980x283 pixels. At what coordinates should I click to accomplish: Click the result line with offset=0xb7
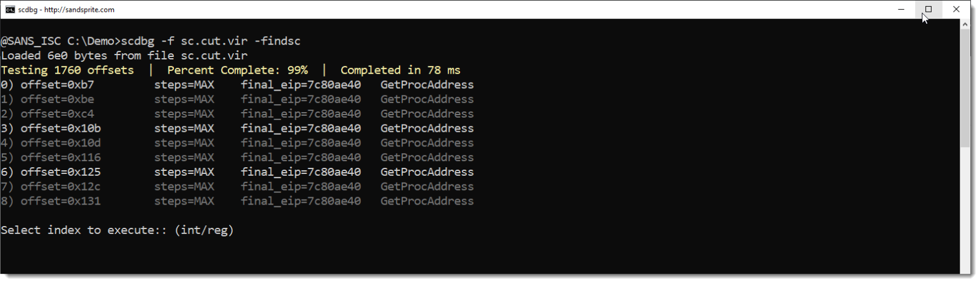coord(237,85)
